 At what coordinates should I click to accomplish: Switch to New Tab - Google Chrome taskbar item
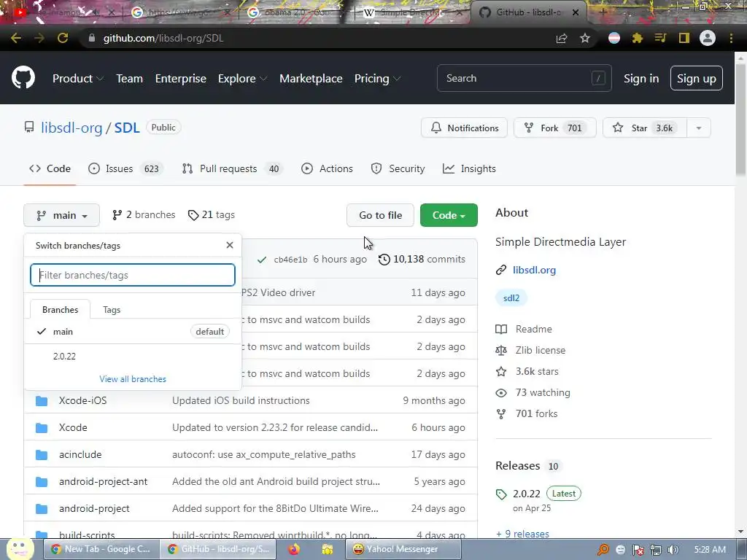pyautogui.click(x=101, y=549)
